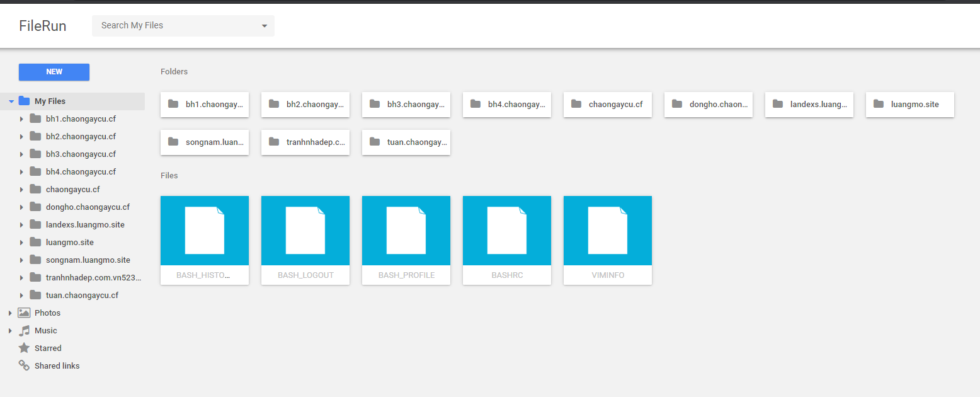Select bh2.chaongaycu.cf in the sidebar tree
The image size is (980, 397).
[81, 136]
